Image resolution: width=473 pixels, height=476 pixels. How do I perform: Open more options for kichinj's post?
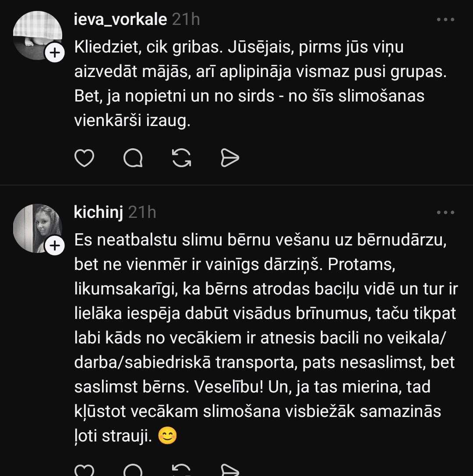tap(446, 213)
